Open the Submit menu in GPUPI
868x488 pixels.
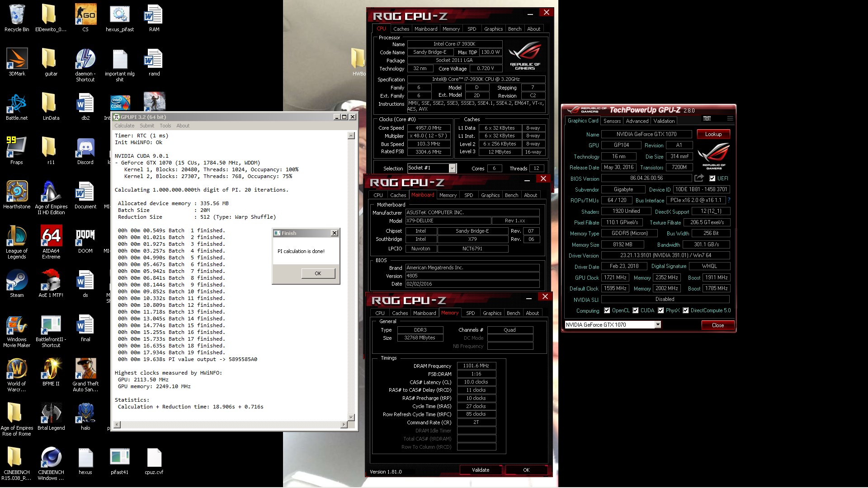147,126
